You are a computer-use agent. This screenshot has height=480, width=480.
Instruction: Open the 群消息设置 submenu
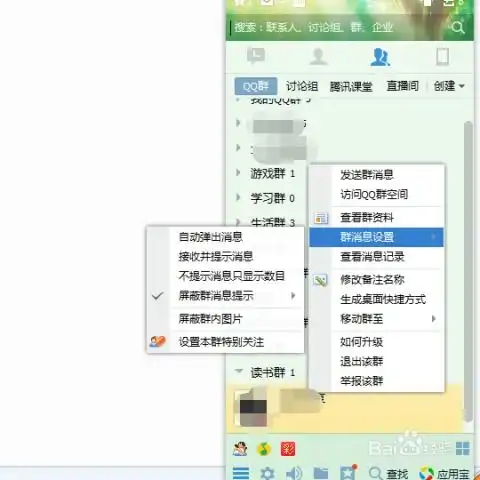click(x=377, y=237)
